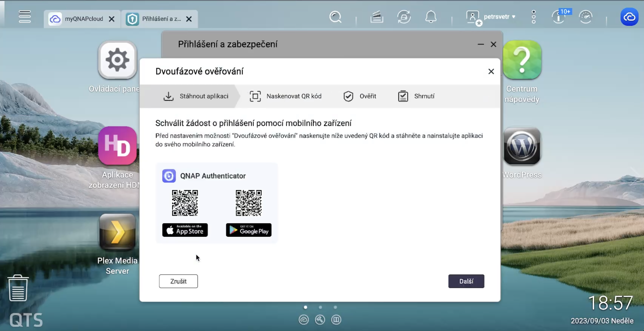
Task: Open the Plex Media Server app
Action: (x=117, y=232)
